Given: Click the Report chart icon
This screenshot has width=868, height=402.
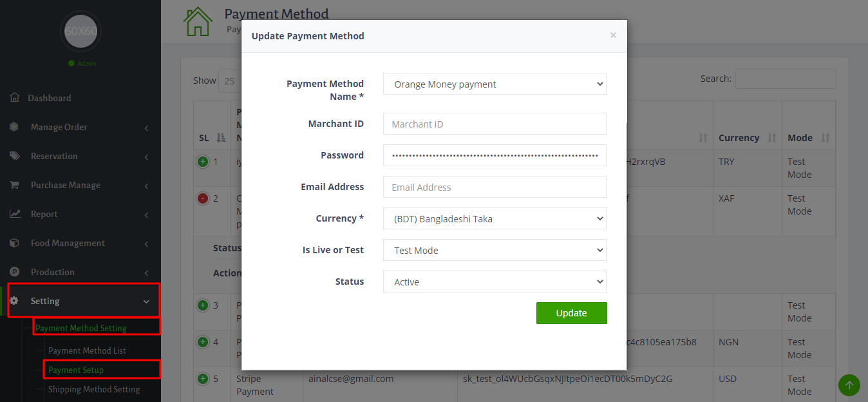Looking at the screenshot, I should click(x=14, y=213).
